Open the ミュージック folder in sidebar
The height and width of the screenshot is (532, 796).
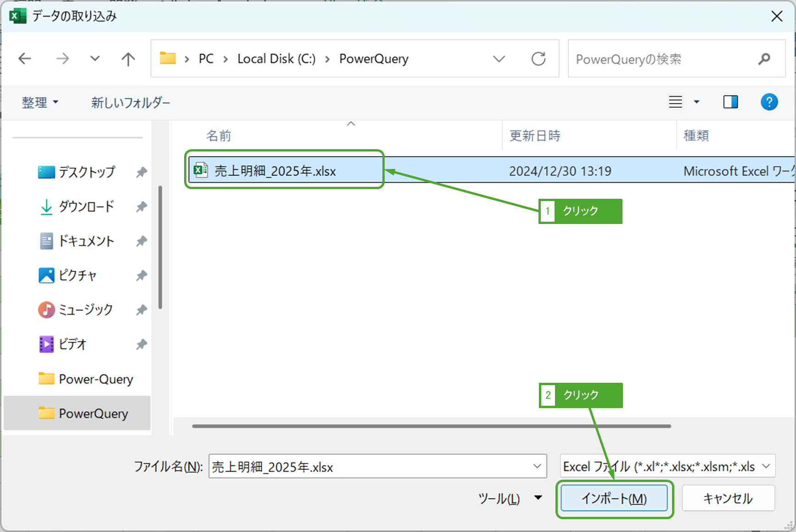85,310
